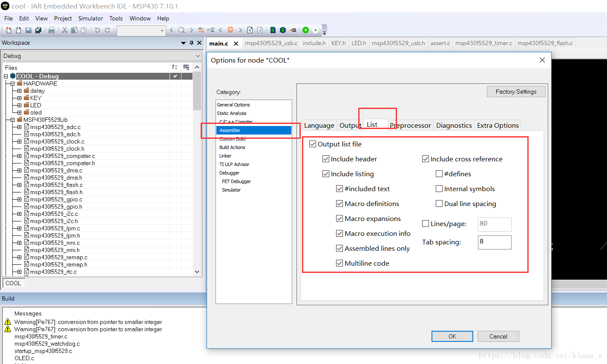This screenshot has width=607, height=364.
Task: Switch to the Language tab
Action: coord(319,125)
